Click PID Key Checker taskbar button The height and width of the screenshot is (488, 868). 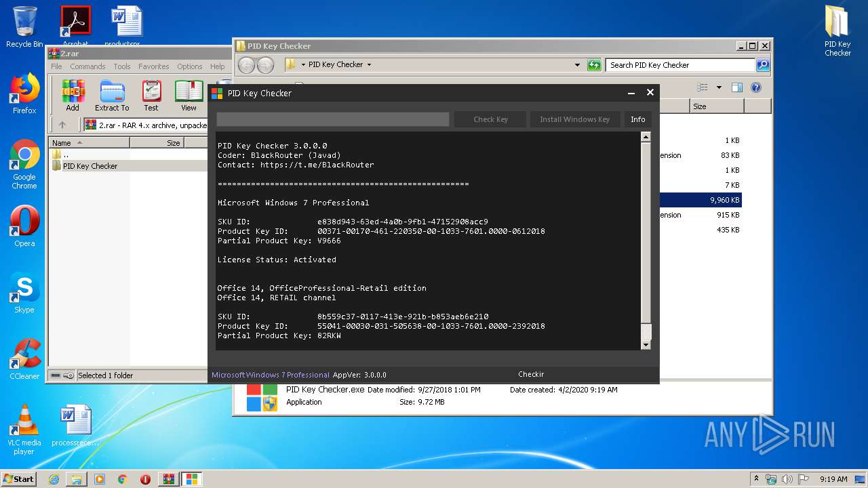coord(191,479)
